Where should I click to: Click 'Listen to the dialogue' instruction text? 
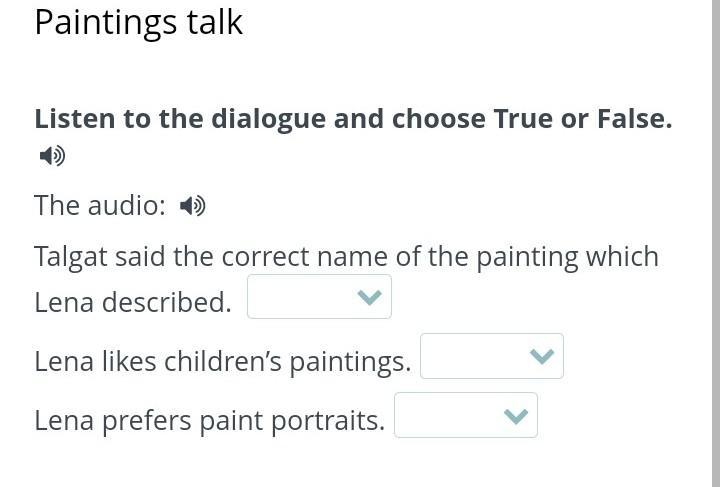pos(200,119)
